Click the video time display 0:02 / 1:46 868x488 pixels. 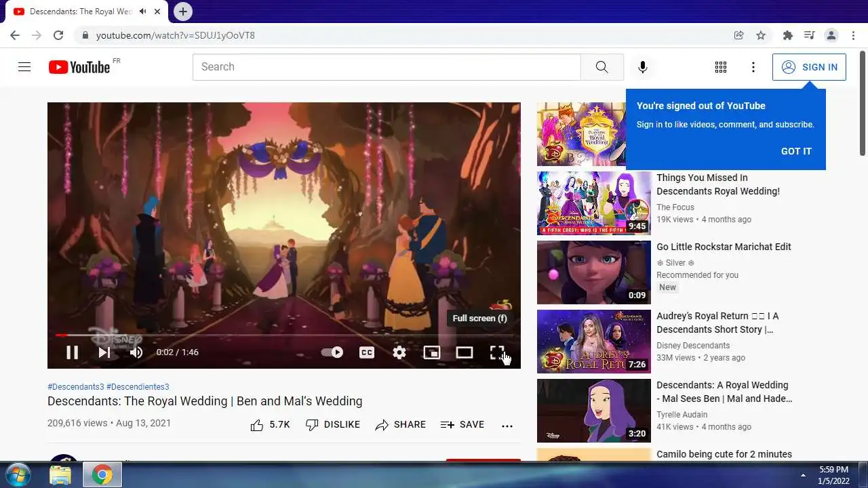pyautogui.click(x=178, y=352)
